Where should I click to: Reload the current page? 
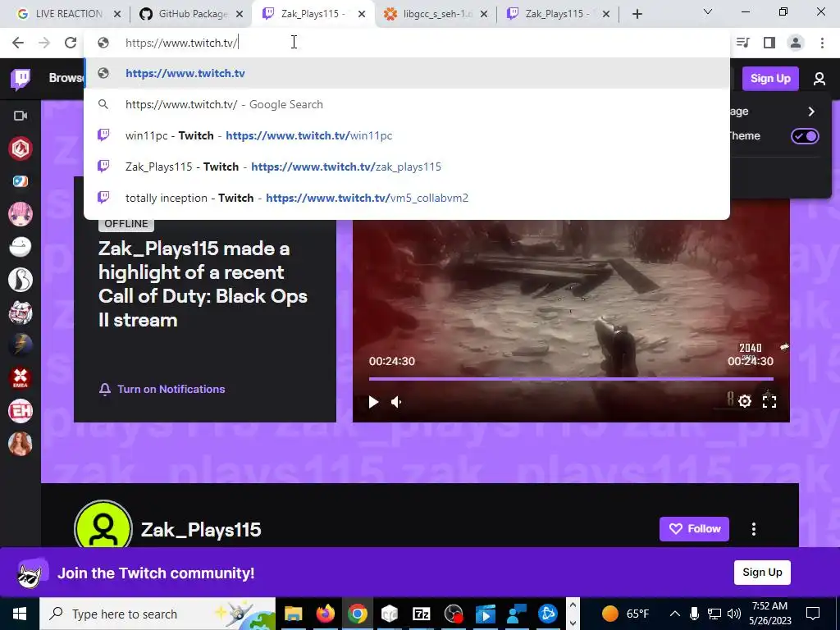71,43
